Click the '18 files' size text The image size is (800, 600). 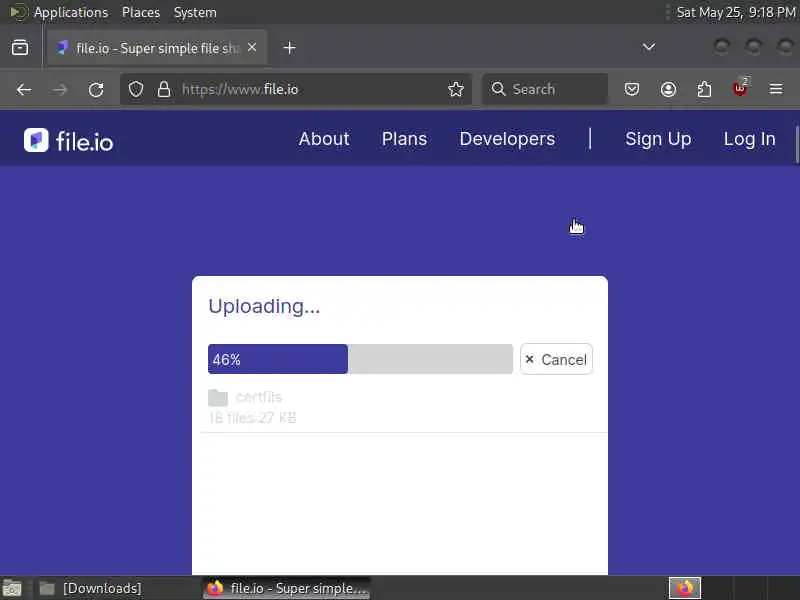click(252, 418)
